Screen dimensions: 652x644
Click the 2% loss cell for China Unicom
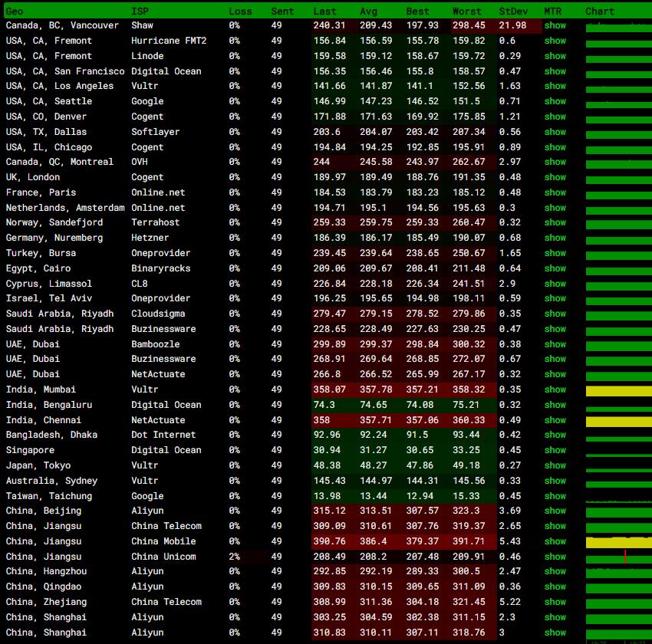(x=234, y=557)
